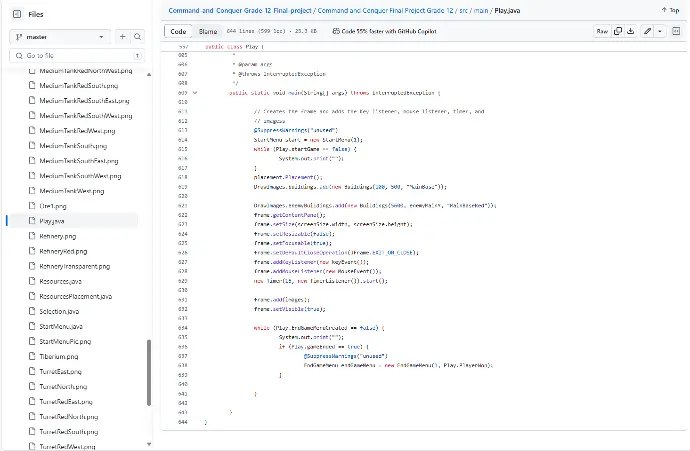
Task: Download the raw file icon
Action: [x=631, y=31]
